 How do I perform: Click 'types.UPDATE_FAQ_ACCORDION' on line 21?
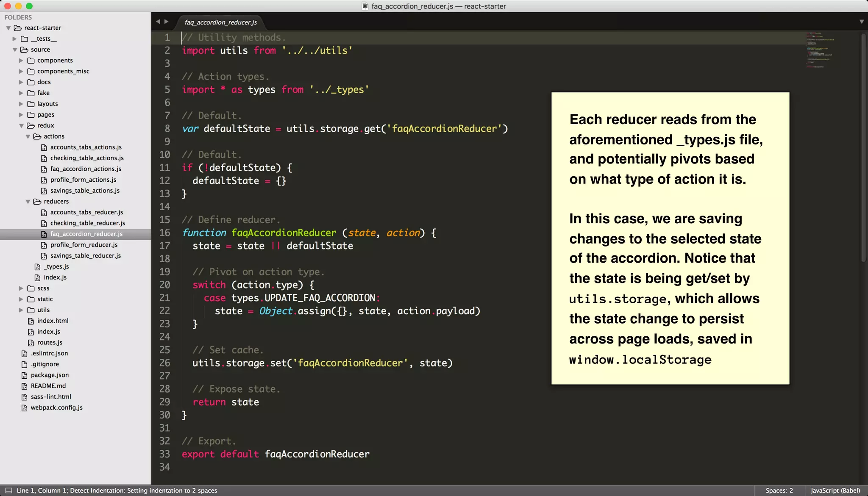303,298
